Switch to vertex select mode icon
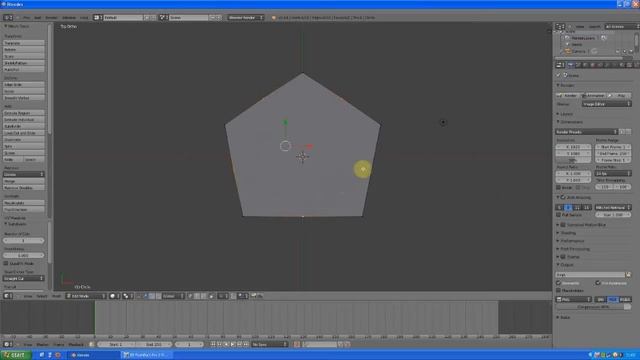 [191, 296]
